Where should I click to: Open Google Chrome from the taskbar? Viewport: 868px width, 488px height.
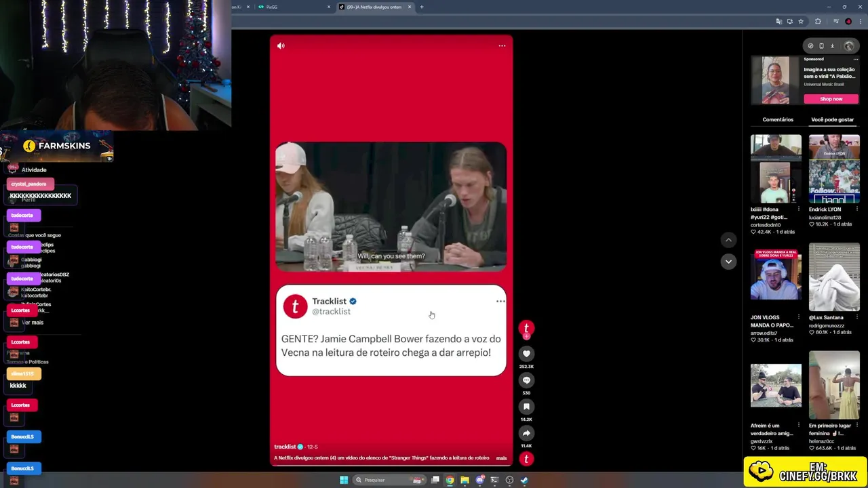coord(450,480)
